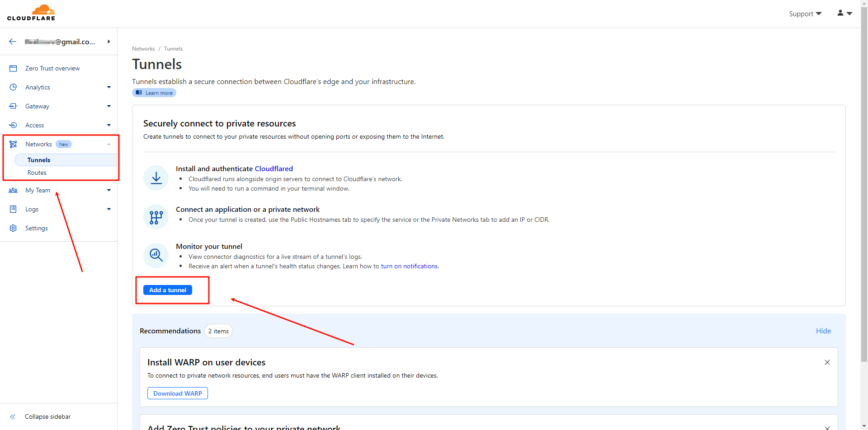This screenshot has width=868, height=430.
Task: Select the Gateway section icon
Action: (x=13, y=106)
